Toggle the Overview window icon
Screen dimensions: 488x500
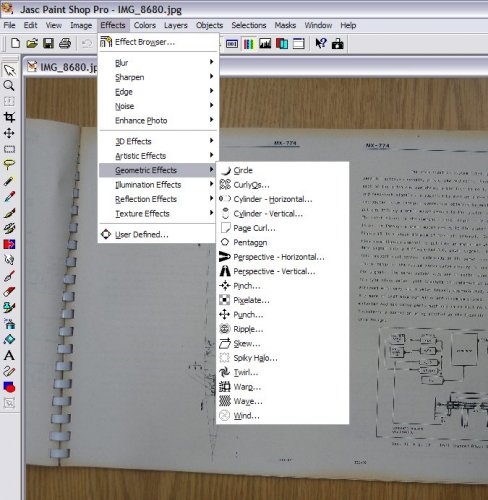299,44
